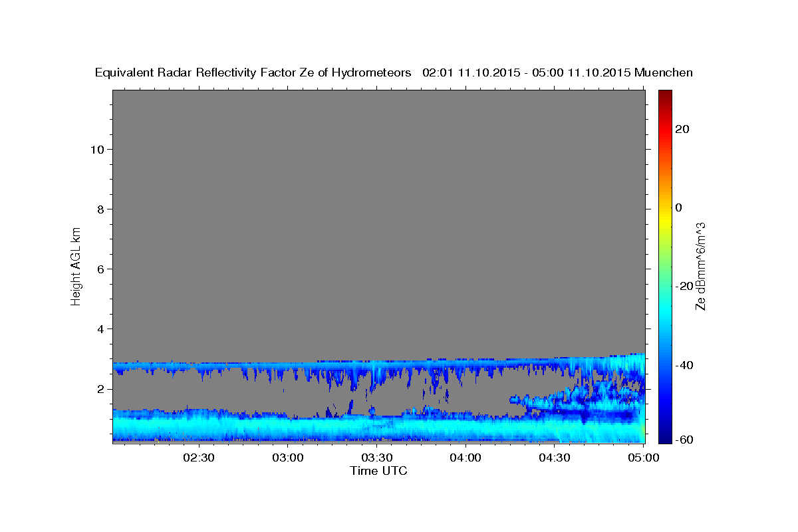Click the colorbar tick label -40

(x=683, y=364)
